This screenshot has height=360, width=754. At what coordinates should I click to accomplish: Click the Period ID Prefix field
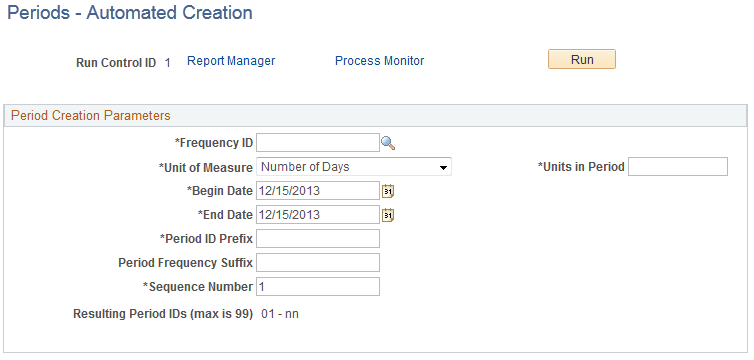[x=318, y=239]
